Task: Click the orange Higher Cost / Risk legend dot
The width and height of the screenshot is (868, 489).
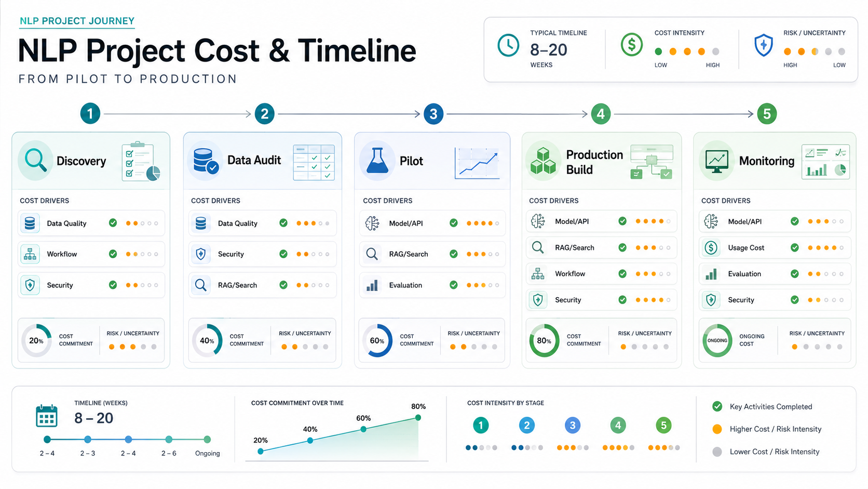Action: [x=717, y=429]
